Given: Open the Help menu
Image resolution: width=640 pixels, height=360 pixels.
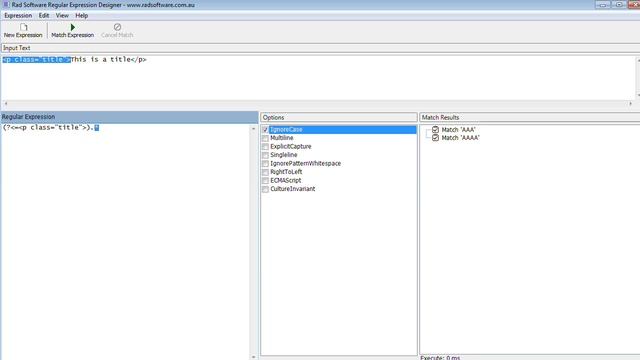Looking at the screenshot, I should tap(81, 16).
